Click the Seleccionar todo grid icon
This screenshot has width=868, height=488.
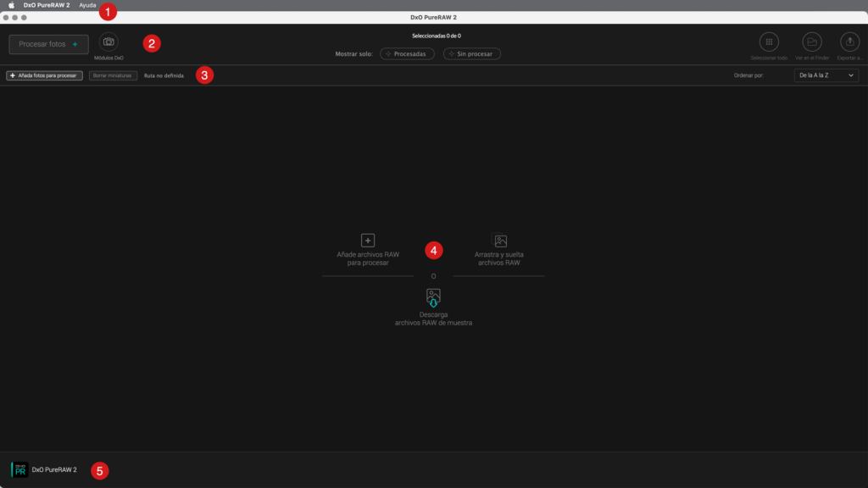(769, 42)
